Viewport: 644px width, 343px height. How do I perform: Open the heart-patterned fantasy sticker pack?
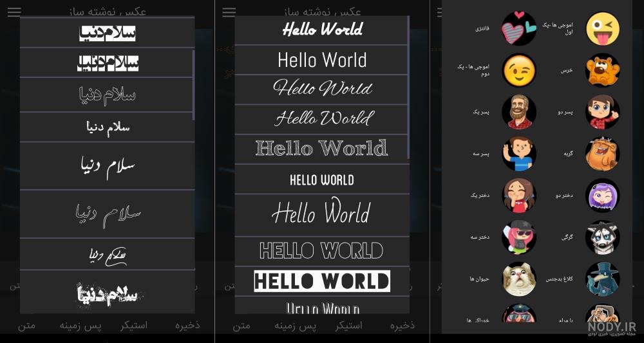click(518, 28)
